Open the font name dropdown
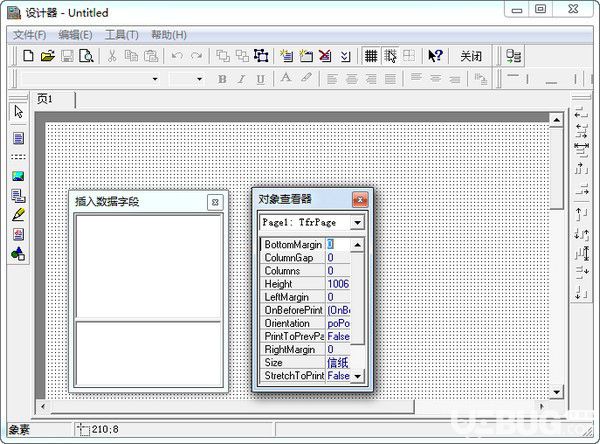This screenshot has height=444, width=600. (155, 79)
